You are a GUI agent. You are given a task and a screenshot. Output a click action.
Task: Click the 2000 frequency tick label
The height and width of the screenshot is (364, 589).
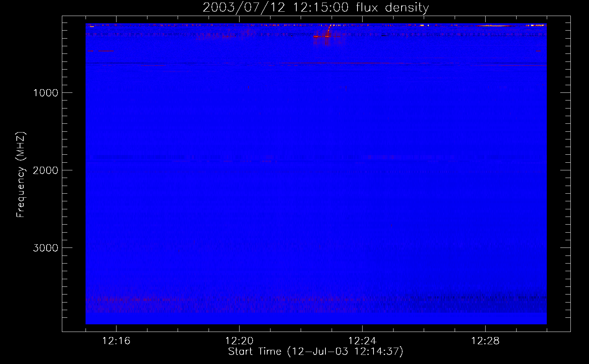click(46, 170)
